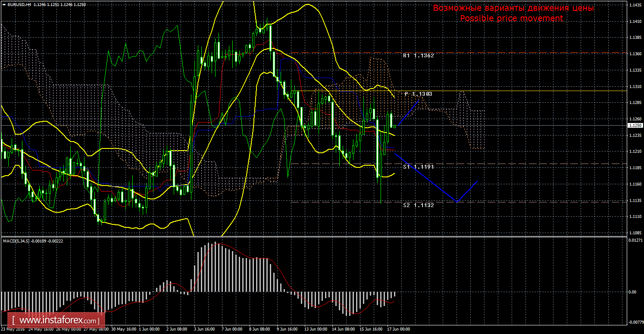Click the 1.1285 price axis value
This screenshot has width=644, height=334.
[635, 103]
